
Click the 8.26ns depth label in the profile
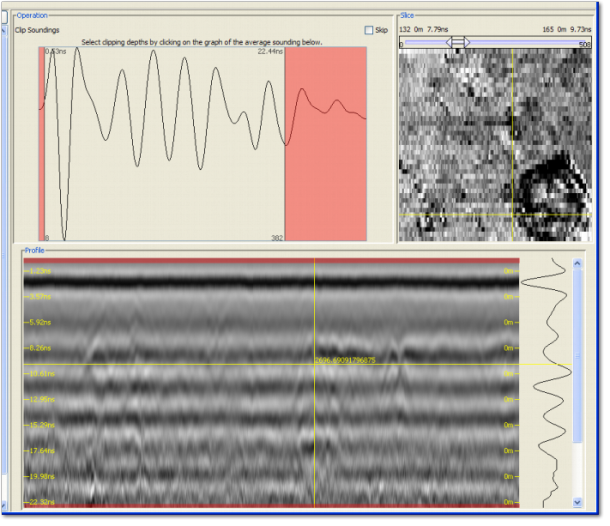pos(40,348)
